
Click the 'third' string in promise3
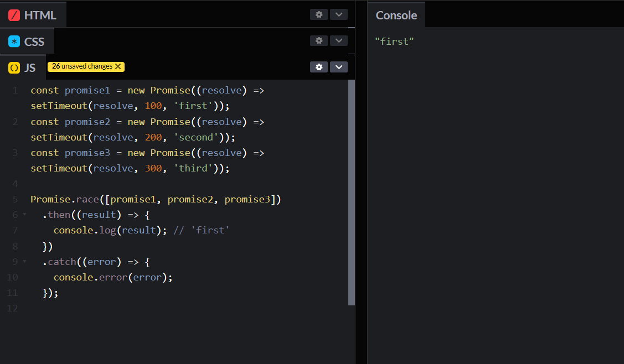tap(193, 168)
